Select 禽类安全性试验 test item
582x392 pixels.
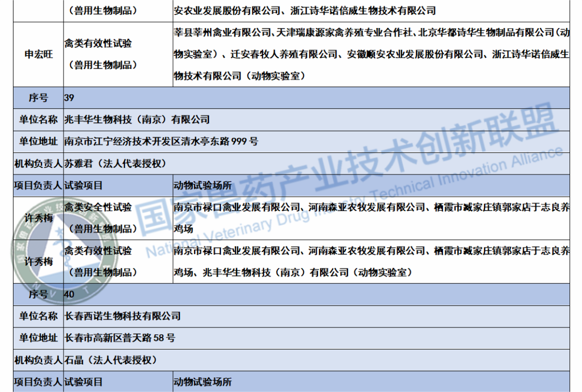(98, 207)
